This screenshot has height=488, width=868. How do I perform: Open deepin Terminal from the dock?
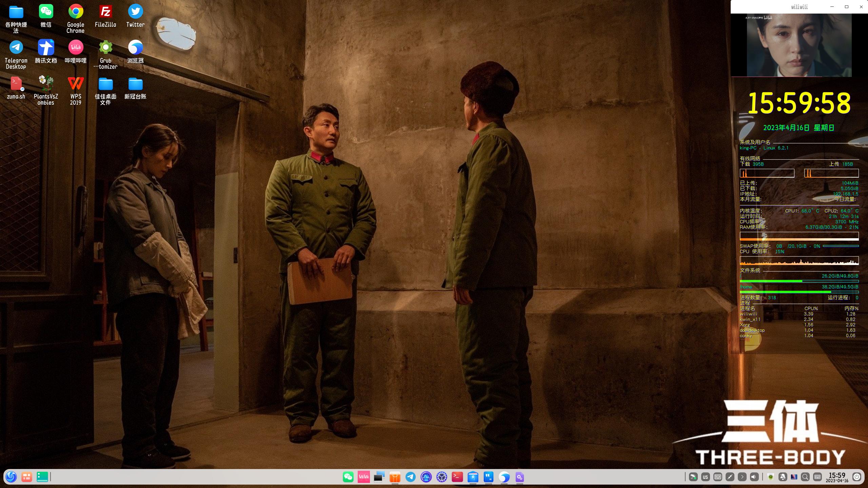pos(457,477)
